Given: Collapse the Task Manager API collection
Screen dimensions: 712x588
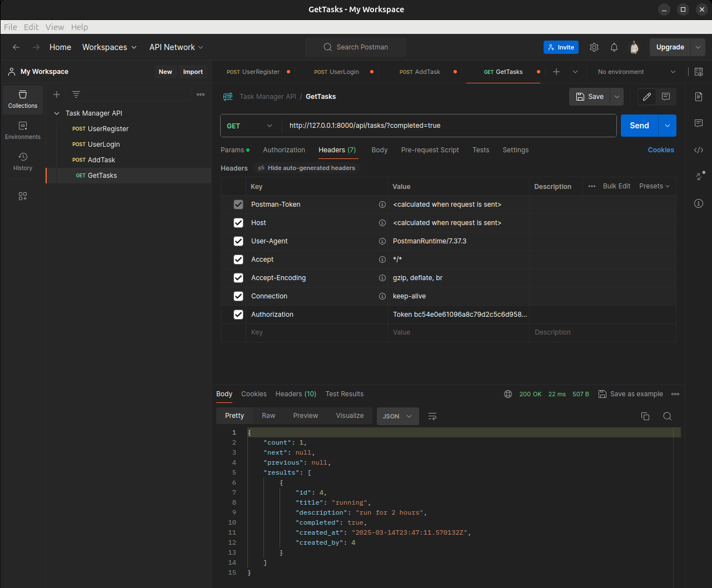Looking at the screenshot, I should [x=57, y=113].
